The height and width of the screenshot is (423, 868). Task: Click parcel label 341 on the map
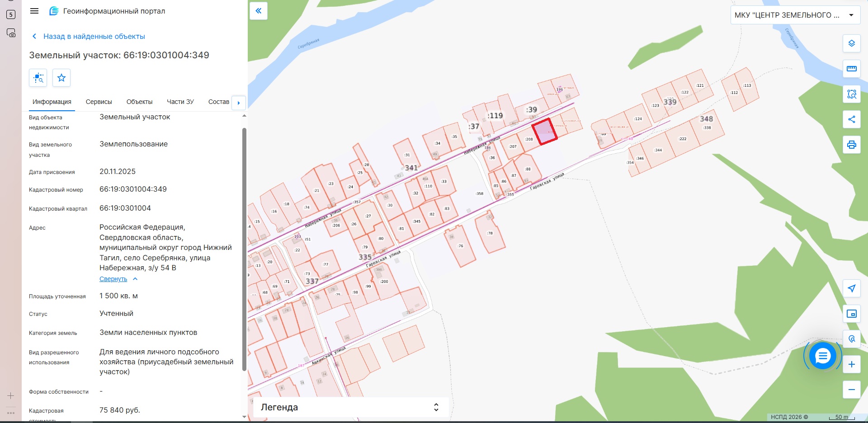[x=411, y=168]
